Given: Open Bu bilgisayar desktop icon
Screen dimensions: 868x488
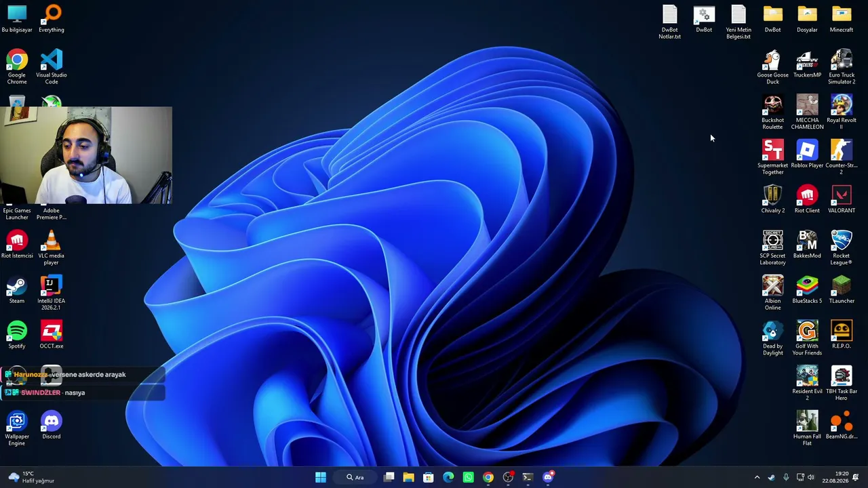Looking at the screenshot, I should 17,19.
